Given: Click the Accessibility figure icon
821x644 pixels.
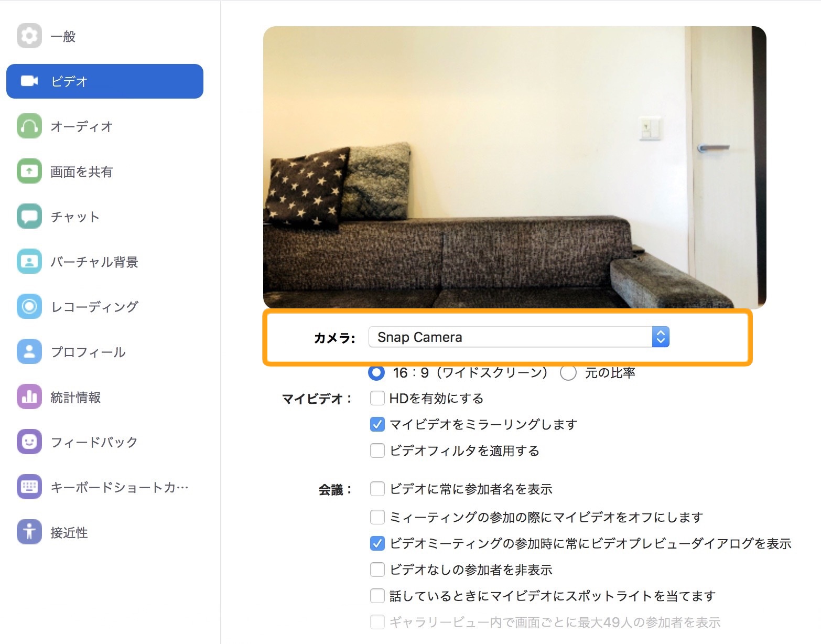Looking at the screenshot, I should point(29,532).
